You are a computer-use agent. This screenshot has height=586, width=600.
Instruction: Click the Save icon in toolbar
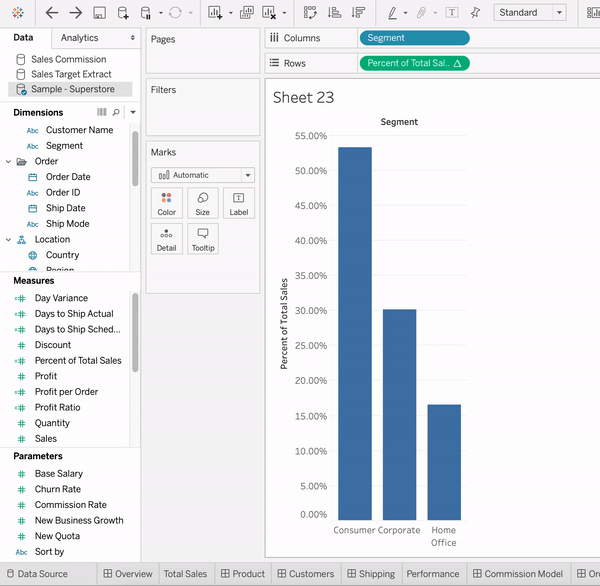[x=99, y=13]
